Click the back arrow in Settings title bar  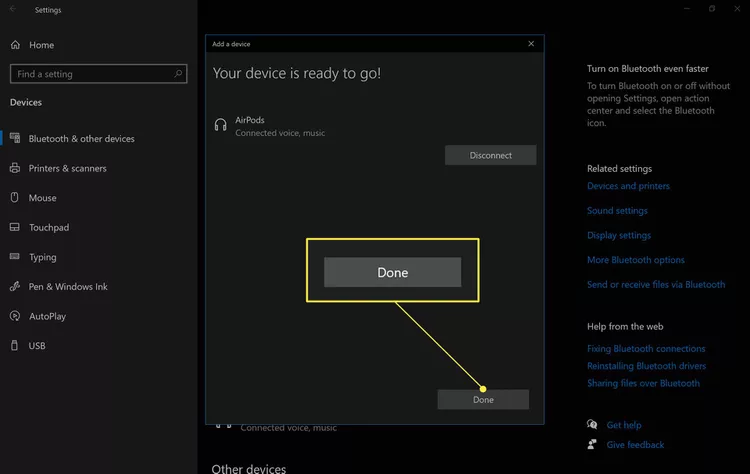click(x=13, y=9)
